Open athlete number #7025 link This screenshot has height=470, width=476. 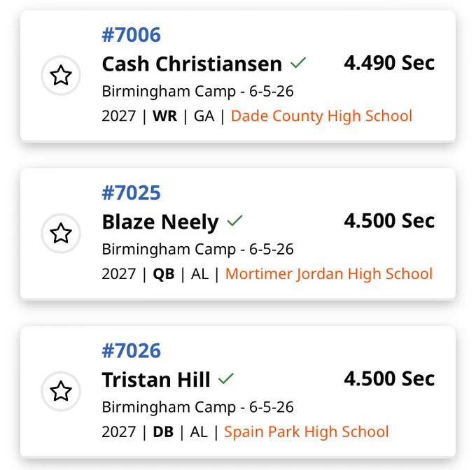tap(131, 192)
